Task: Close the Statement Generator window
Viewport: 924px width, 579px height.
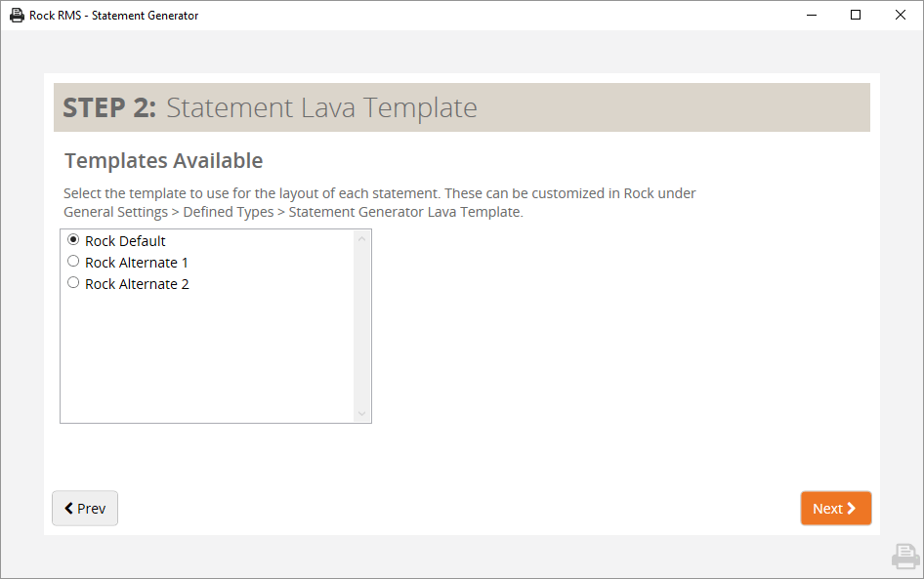Action: [x=901, y=16]
